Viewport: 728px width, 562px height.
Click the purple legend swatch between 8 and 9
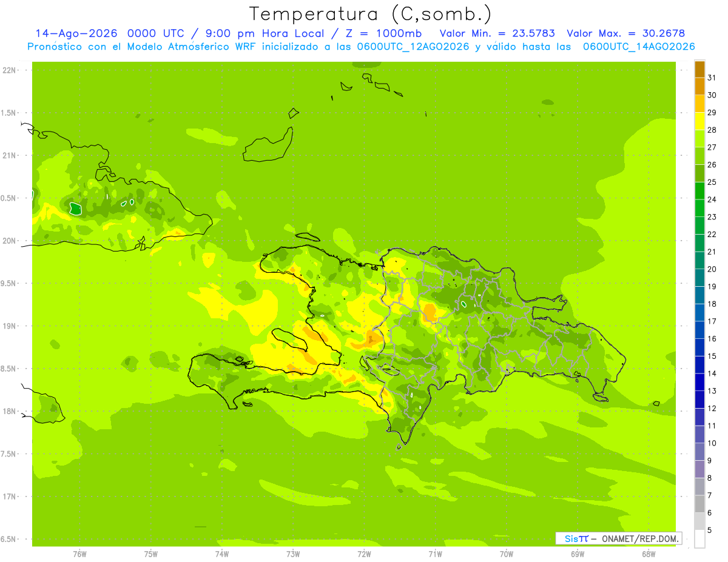699,469
